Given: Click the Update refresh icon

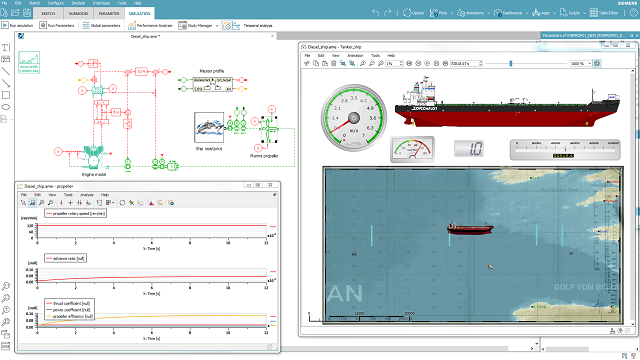Looking at the screenshot, I should [x=407, y=13].
